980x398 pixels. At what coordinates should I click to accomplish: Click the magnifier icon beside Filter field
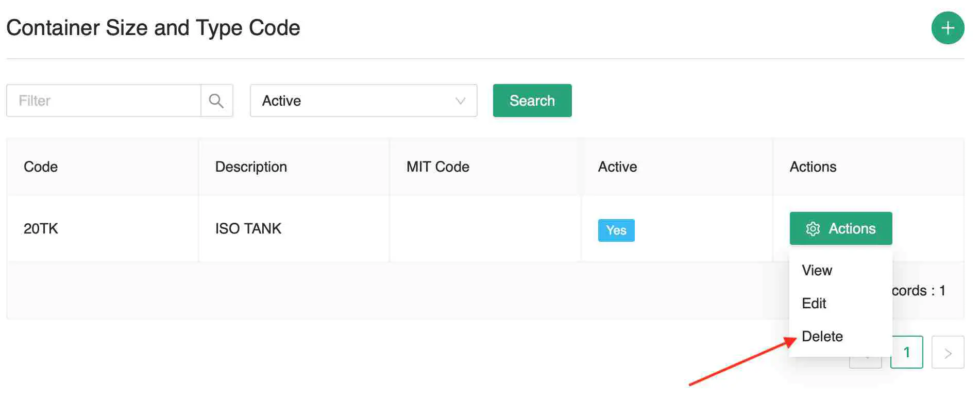point(216,101)
